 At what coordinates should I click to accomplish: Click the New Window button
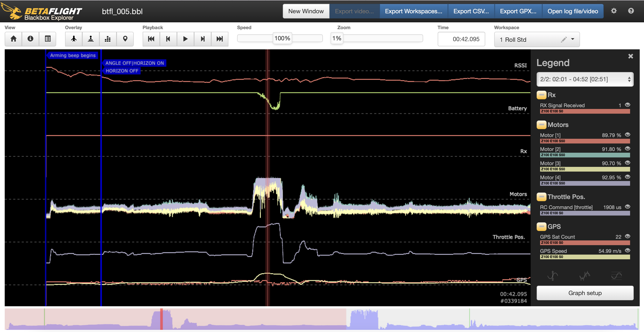pos(306,11)
